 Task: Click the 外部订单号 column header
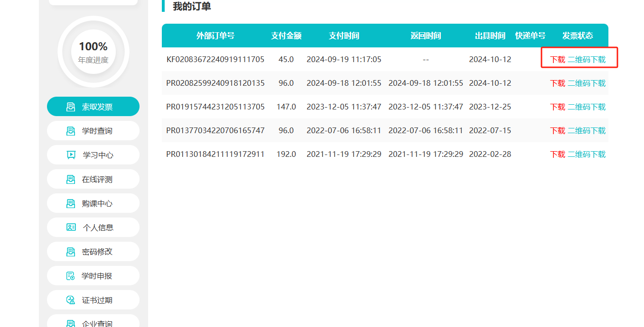[215, 36]
